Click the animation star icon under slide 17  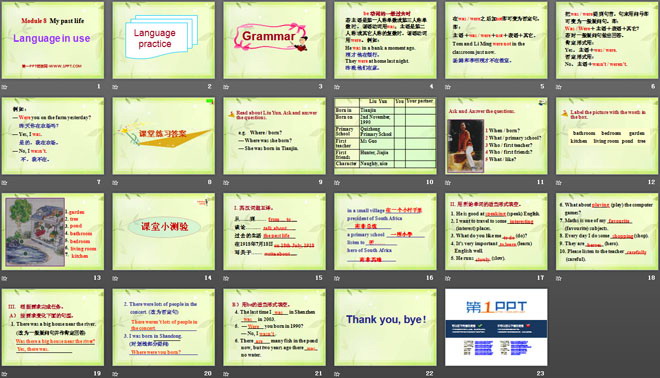point(448,278)
